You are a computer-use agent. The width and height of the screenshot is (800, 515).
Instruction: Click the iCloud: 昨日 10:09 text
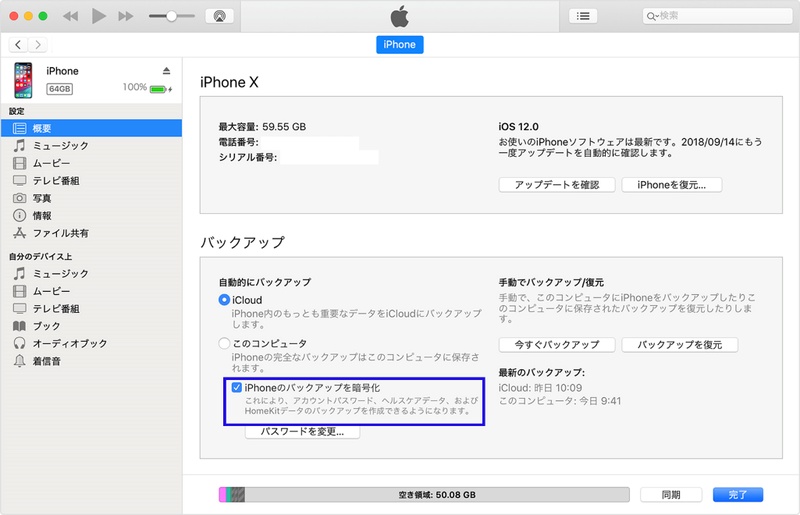pyautogui.click(x=540, y=388)
